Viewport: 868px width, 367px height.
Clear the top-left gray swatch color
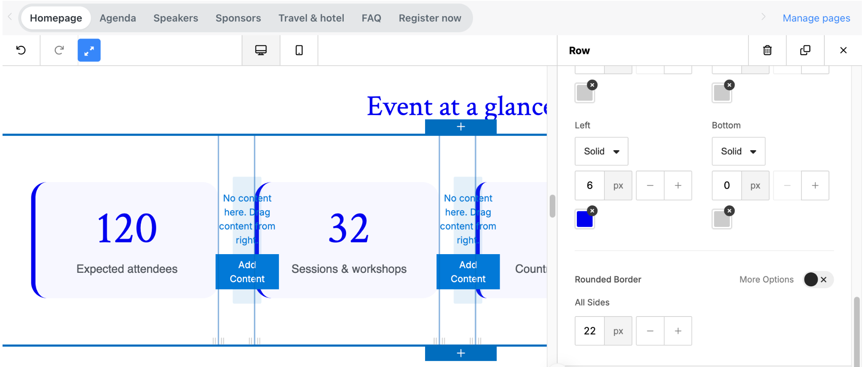pyautogui.click(x=593, y=85)
